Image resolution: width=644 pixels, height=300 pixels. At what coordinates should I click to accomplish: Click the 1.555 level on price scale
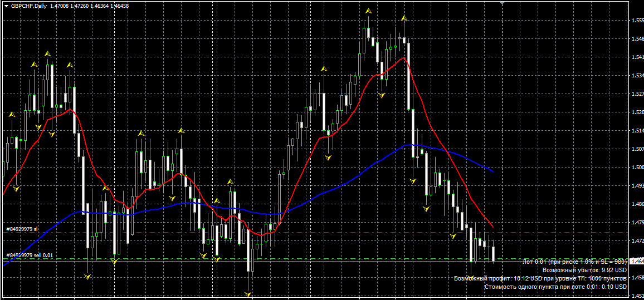pyautogui.click(x=637, y=21)
